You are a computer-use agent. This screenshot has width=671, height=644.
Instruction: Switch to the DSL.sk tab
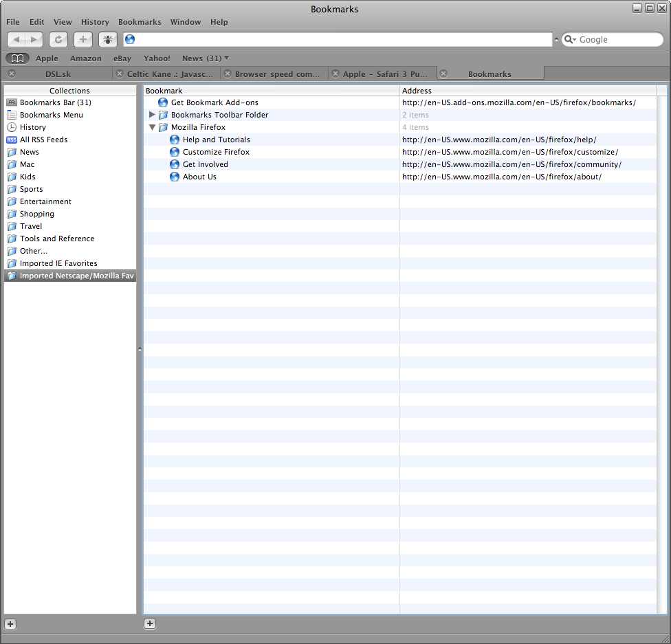(x=58, y=74)
